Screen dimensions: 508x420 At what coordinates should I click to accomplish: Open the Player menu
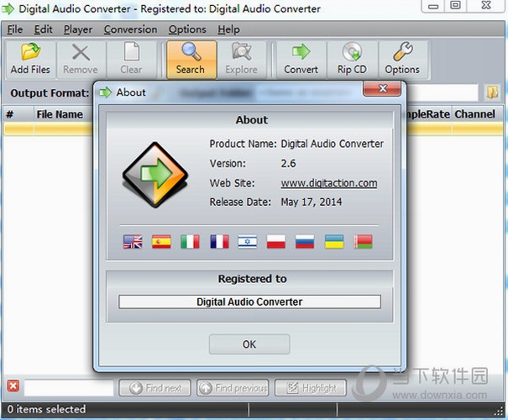pos(78,29)
